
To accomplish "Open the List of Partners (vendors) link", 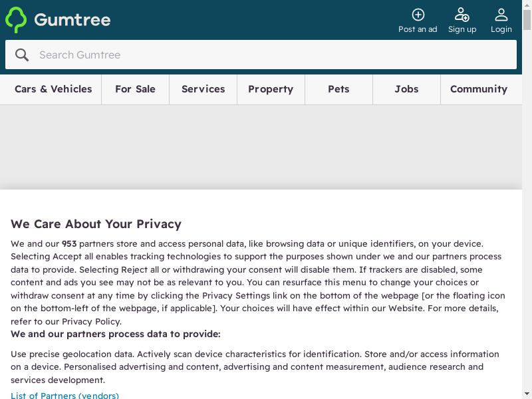I will tap(65, 396).
